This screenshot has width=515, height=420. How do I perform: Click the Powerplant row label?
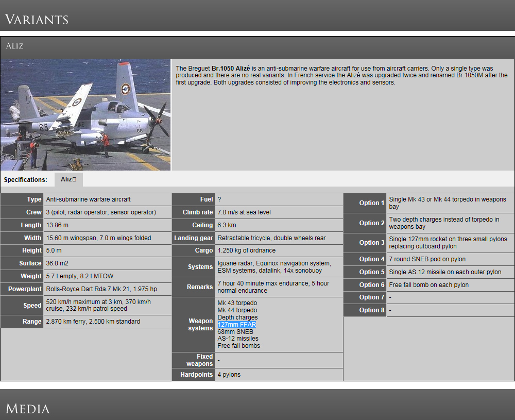(x=25, y=289)
